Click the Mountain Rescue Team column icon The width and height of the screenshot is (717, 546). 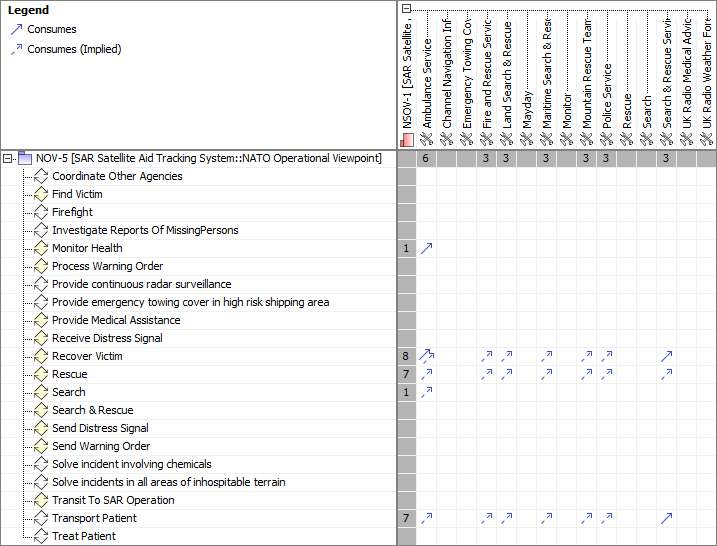pos(586,139)
